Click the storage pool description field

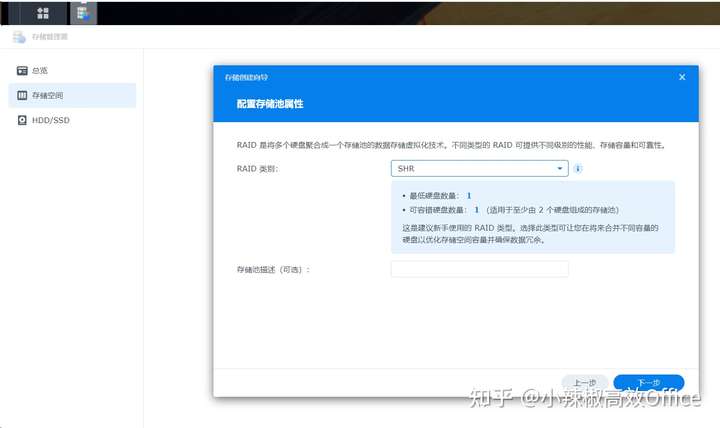pyautogui.click(x=479, y=269)
